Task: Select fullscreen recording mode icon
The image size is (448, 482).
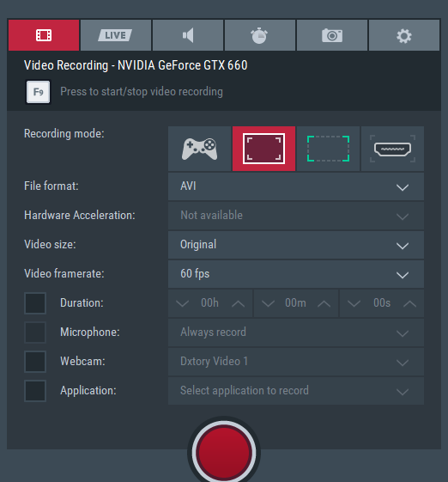Action: 263,149
